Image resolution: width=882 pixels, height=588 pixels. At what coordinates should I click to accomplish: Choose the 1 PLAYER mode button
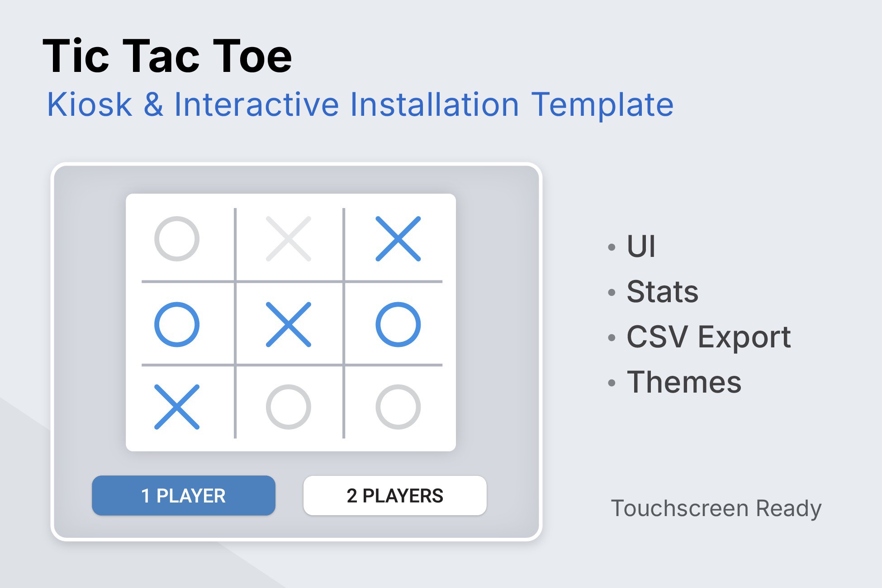click(184, 495)
